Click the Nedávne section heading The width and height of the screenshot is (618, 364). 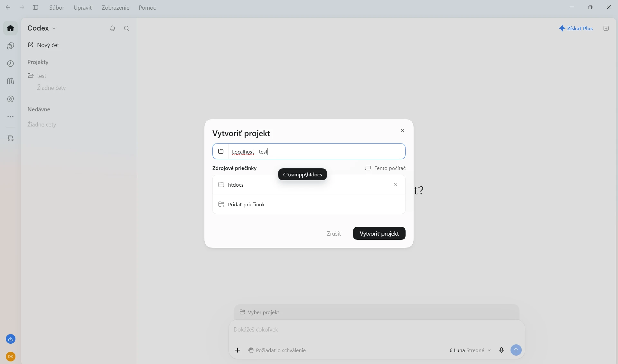click(x=39, y=109)
